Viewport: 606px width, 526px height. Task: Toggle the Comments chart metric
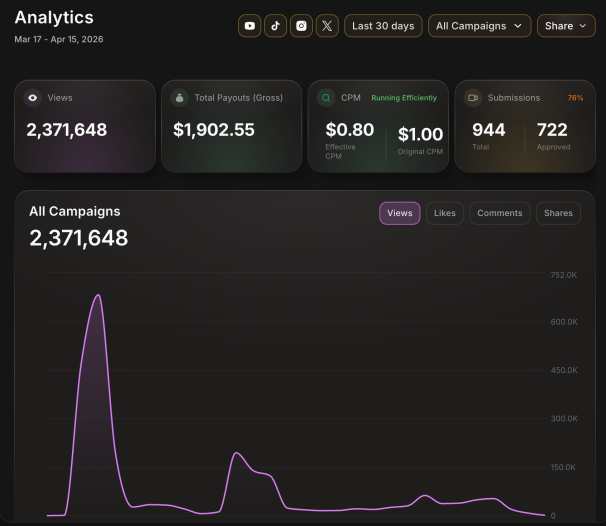click(500, 213)
